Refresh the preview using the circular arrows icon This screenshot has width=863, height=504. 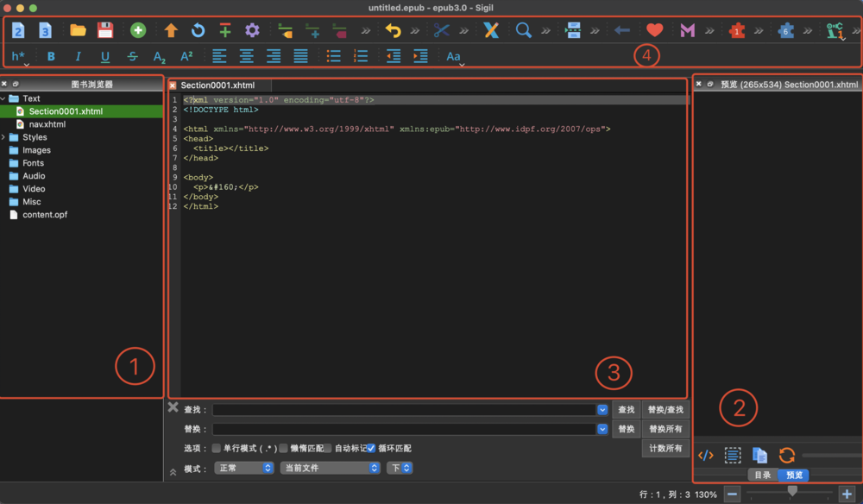787,455
